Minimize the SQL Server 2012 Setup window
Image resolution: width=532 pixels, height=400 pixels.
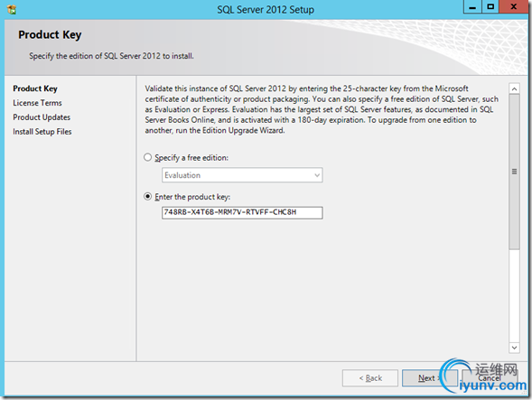pos(472,7)
